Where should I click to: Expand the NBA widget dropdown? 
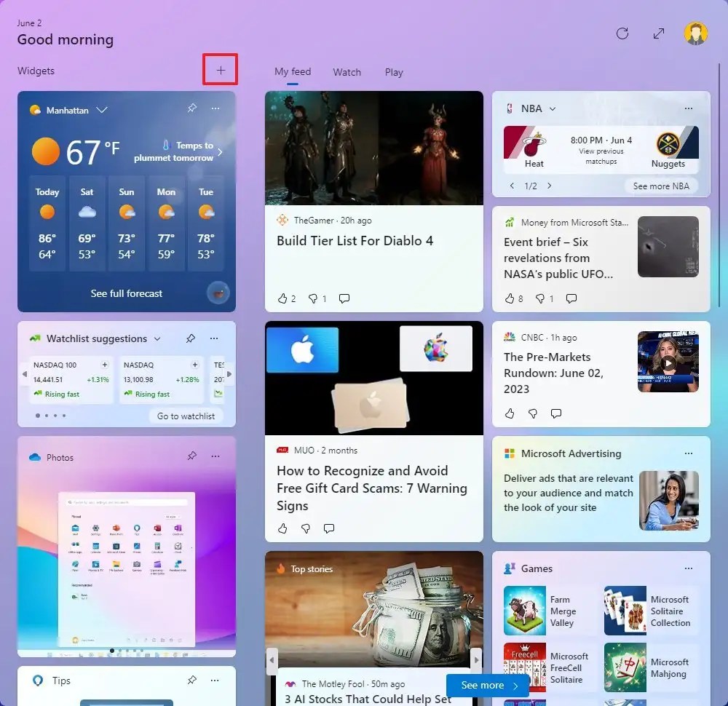(551, 108)
